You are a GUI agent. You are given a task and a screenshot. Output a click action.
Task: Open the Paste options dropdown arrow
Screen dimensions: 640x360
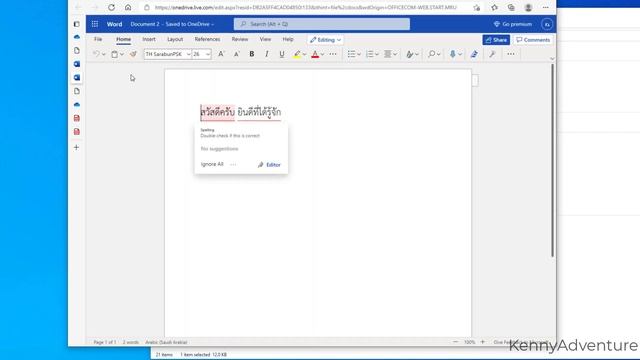tap(122, 54)
